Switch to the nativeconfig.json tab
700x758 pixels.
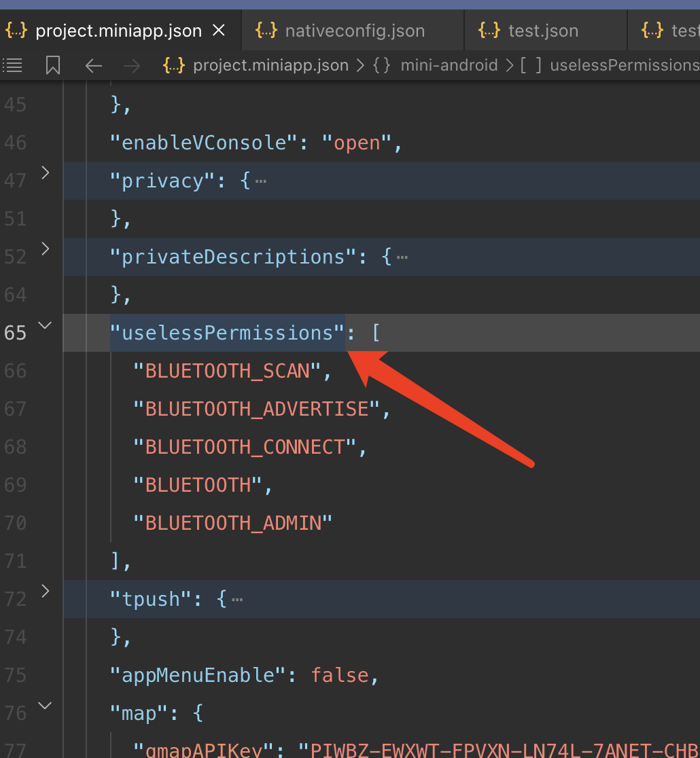coord(355,31)
